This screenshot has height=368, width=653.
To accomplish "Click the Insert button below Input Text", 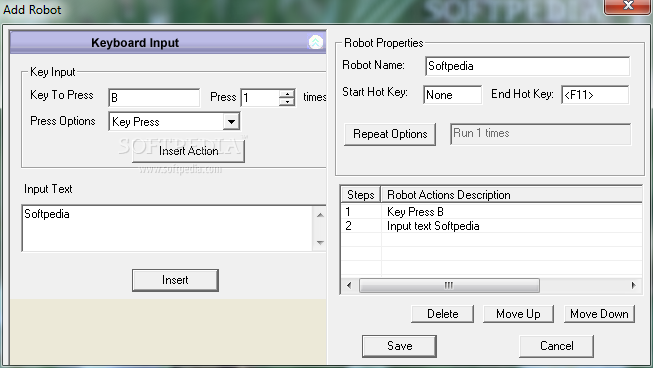I will coord(175,280).
